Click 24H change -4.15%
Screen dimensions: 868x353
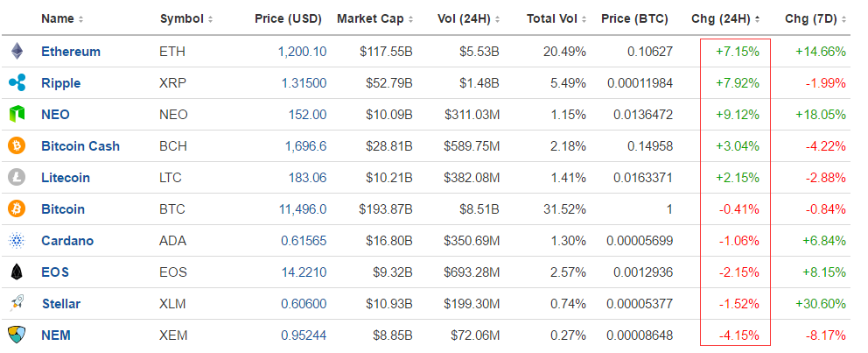coord(739,335)
